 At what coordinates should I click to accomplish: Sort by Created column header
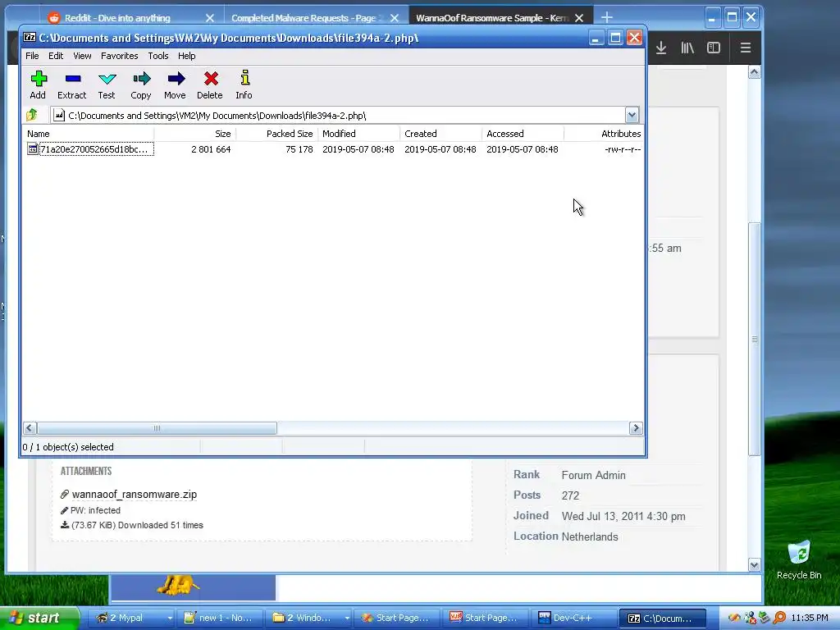441,134
